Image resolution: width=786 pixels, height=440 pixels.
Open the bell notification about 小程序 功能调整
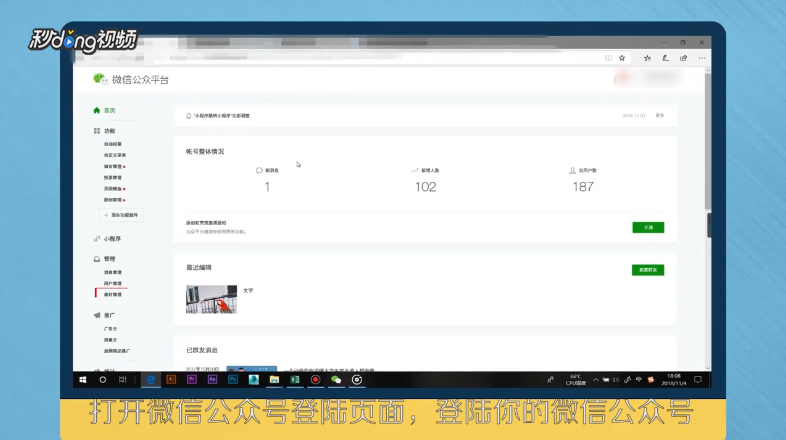(x=218, y=116)
